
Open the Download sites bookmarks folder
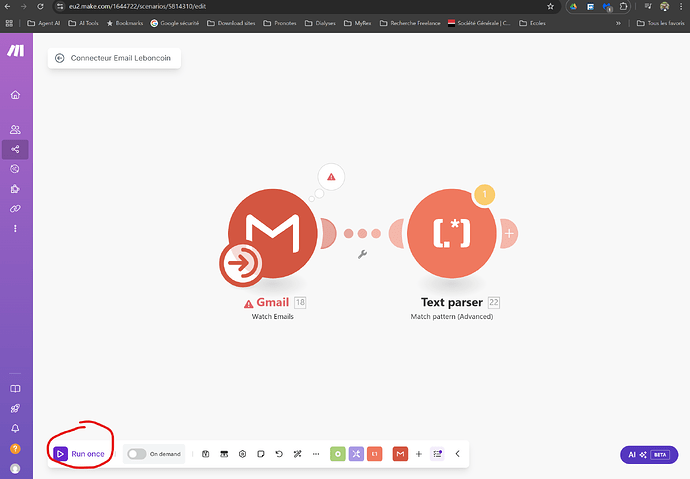pos(231,23)
